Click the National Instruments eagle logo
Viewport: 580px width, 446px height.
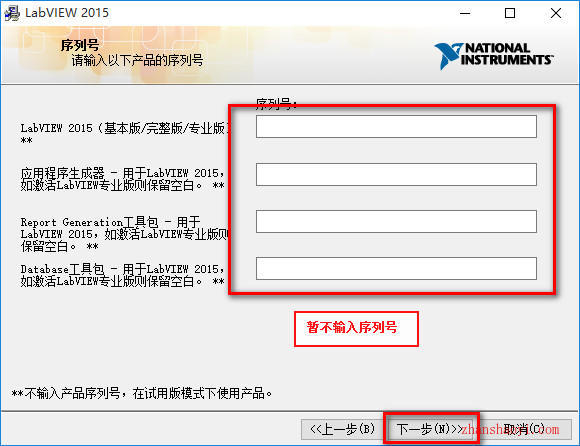448,56
